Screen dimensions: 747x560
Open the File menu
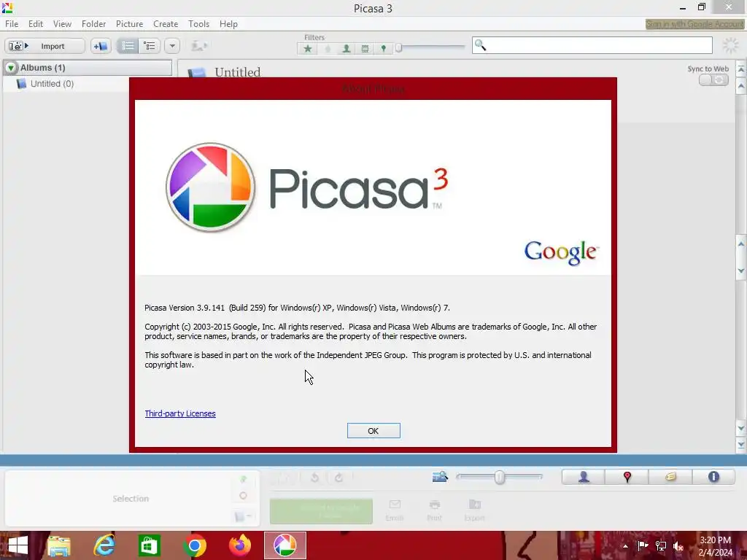[x=12, y=24]
